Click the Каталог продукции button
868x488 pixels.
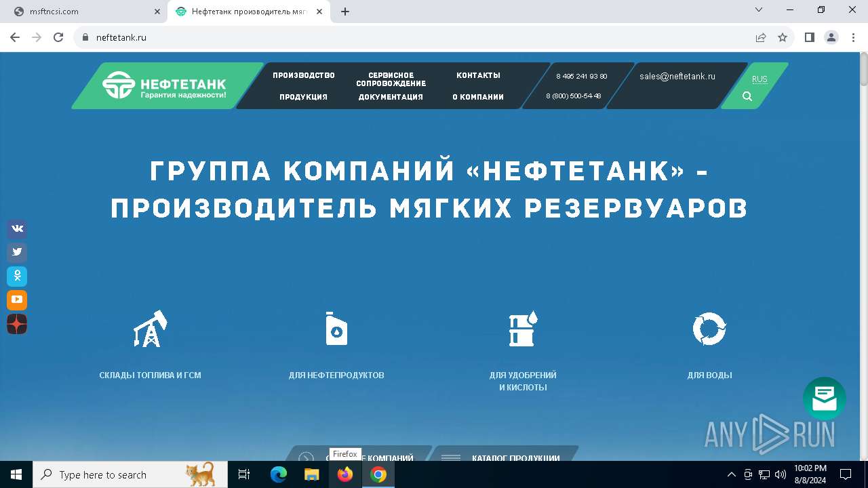pos(505,453)
